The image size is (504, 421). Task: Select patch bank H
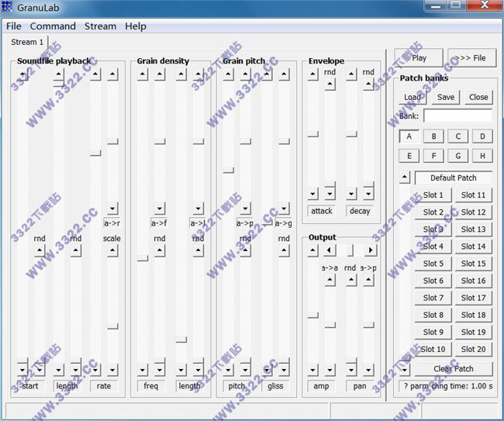point(482,156)
